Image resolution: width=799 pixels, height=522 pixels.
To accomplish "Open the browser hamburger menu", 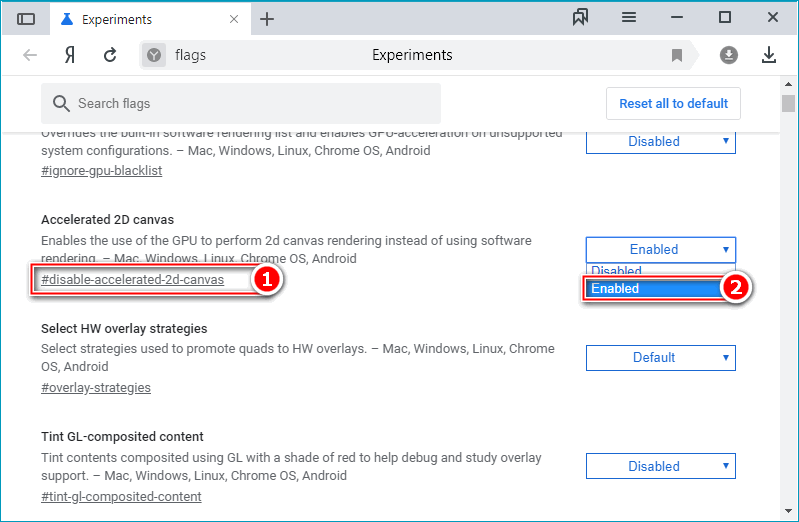I will 629,18.
